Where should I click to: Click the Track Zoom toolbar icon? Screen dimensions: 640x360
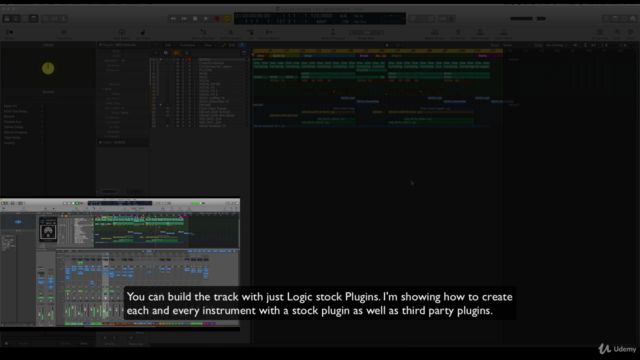64,32
